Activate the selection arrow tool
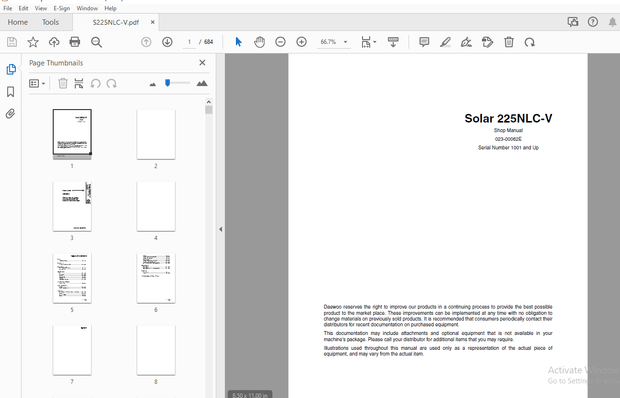The height and width of the screenshot is (398, 620). [238, 42]
